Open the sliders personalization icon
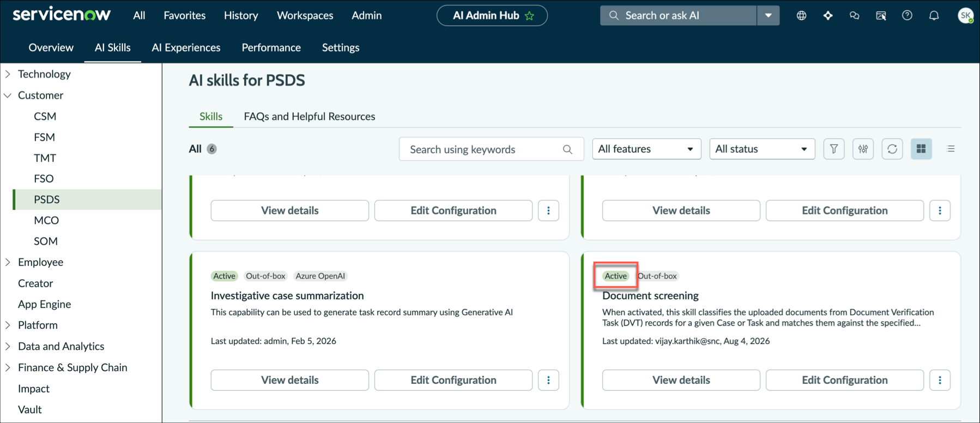This screenshot has width=980, height=423. (x=863, y=149)
